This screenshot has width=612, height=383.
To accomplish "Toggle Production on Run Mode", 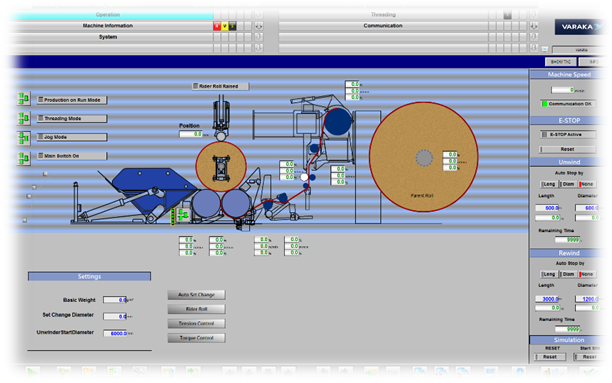I will [x=72, y=100].
